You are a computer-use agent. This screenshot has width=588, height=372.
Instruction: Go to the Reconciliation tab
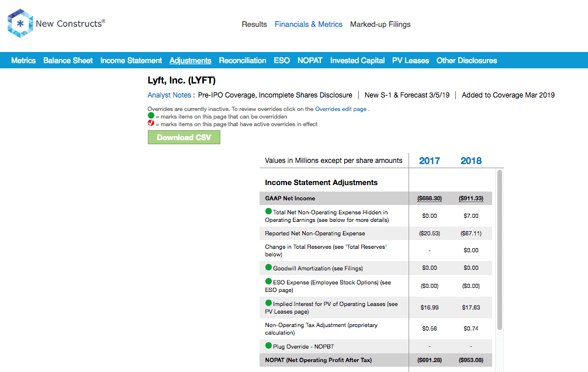click(x=243, y=60)
